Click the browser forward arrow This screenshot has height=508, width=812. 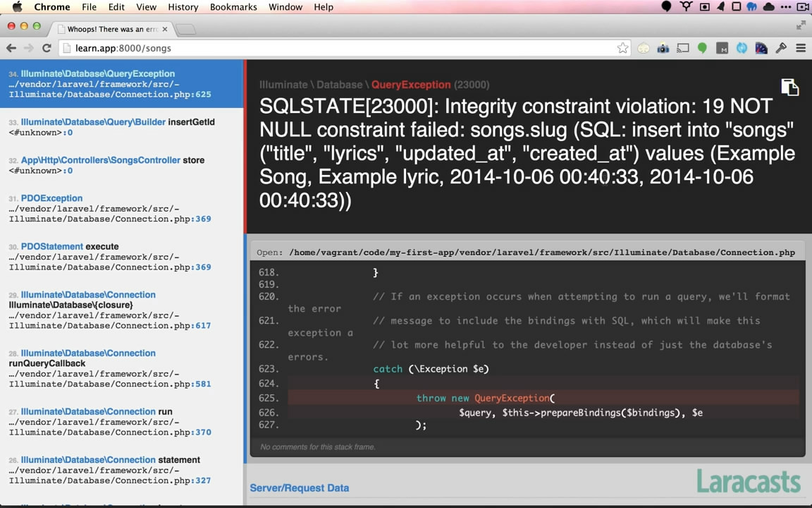point(29,48)
